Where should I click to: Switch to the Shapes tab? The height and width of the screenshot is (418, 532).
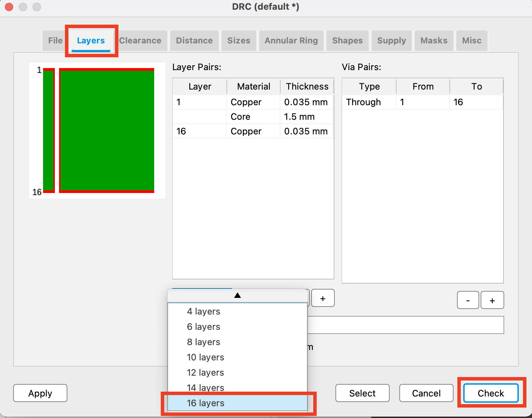347,41
